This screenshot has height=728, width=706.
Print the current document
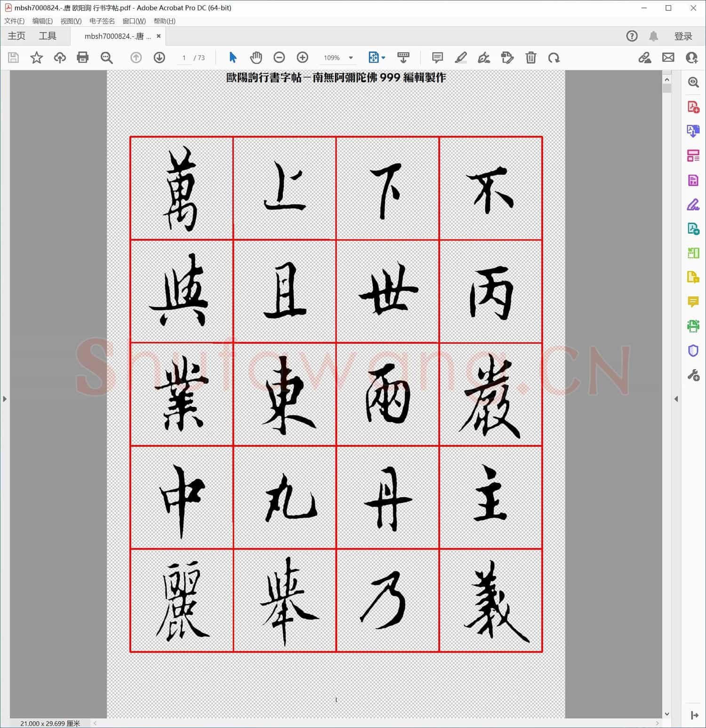83,57
